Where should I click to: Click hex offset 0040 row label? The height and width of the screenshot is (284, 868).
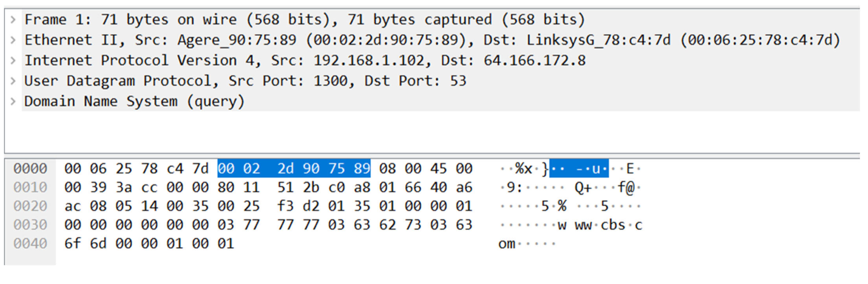click(30, 244)
